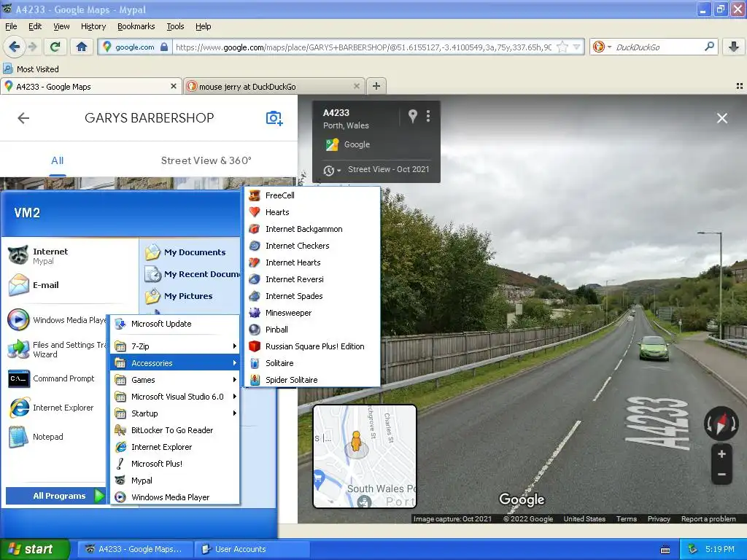Viewport: 747px width, 560px height.
Task: Click User Accounts taskbar button
Action: (252, 549)
